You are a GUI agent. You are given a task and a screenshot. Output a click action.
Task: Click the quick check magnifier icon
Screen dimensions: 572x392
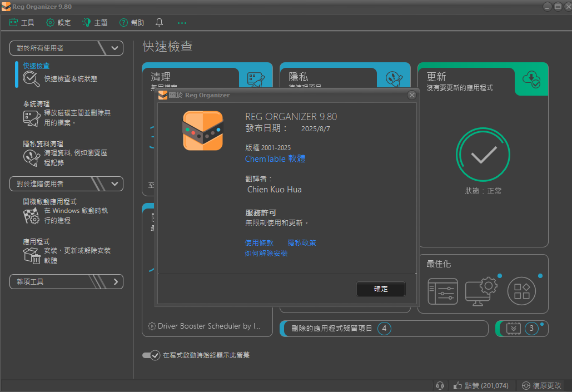point(31,79)
